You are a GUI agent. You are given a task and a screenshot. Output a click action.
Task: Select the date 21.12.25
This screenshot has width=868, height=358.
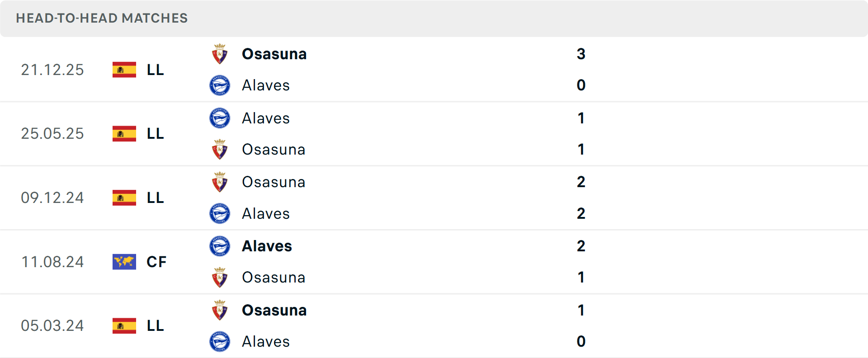click(x=52, y=70)
